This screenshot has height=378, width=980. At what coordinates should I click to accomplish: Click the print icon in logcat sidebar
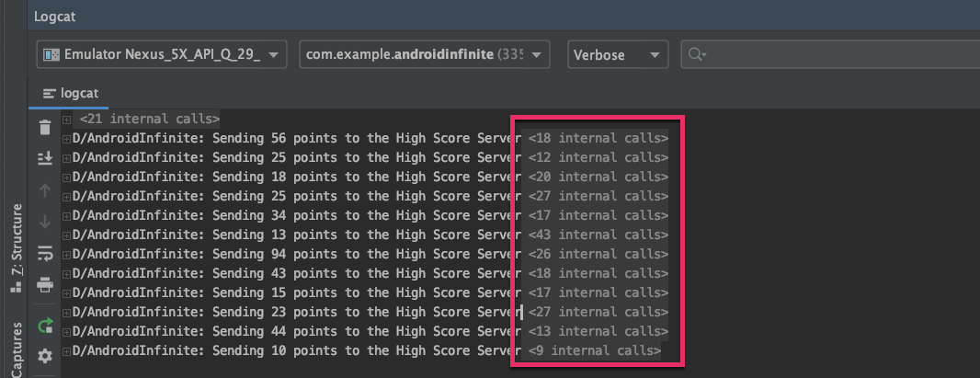click(44, 285)
